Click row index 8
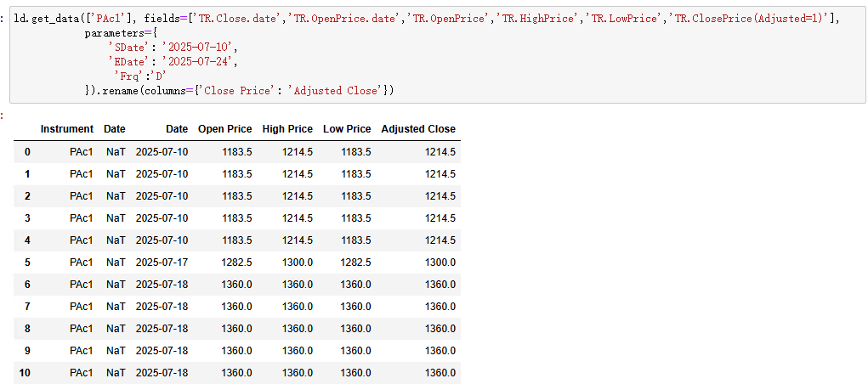 pos(27,329)
